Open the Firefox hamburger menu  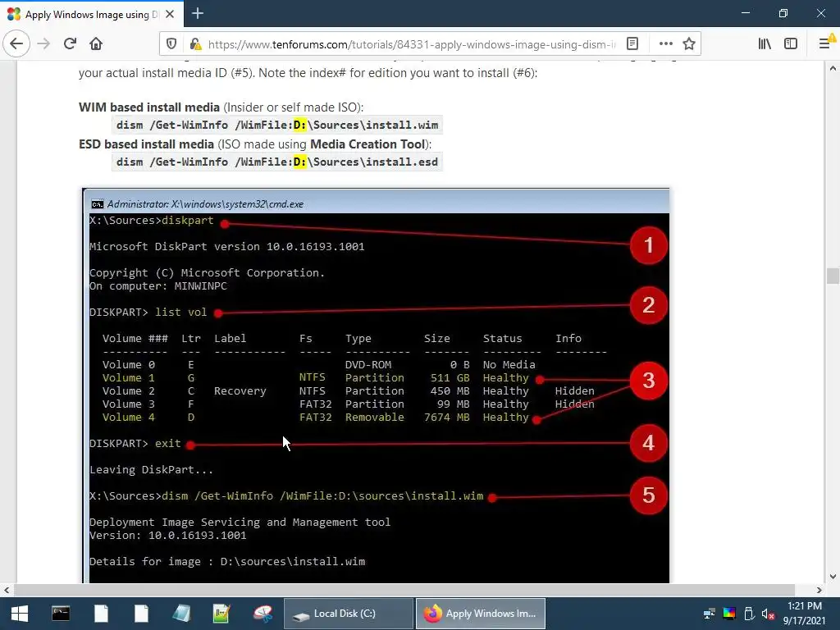[825, 43]
